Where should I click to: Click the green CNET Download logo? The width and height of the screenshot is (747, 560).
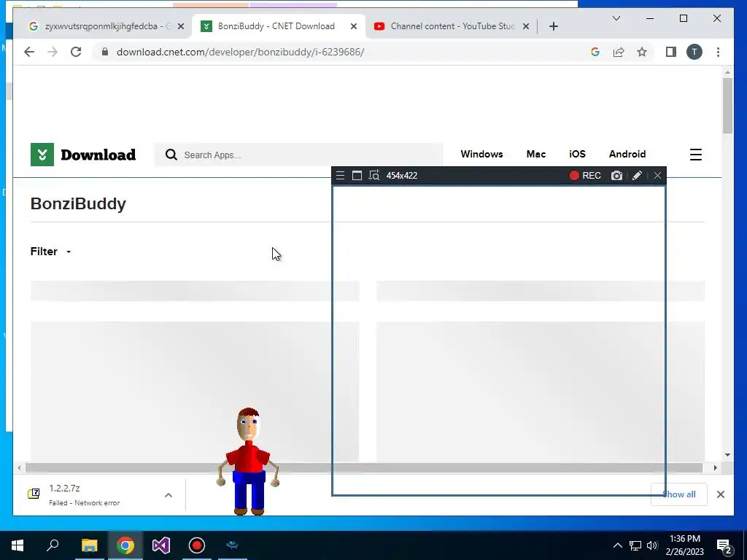(42, 155)
